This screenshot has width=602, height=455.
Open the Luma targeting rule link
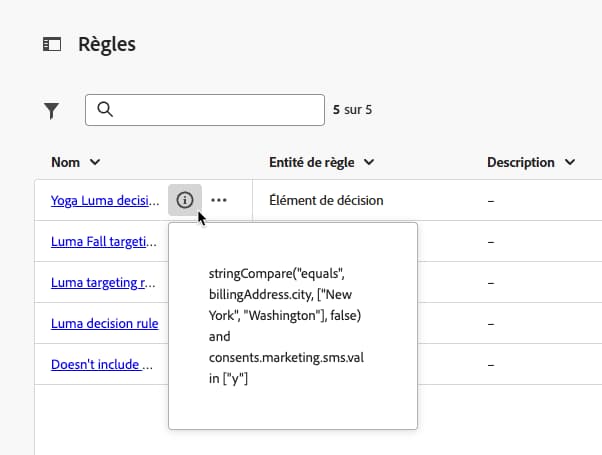click(104, 282)
